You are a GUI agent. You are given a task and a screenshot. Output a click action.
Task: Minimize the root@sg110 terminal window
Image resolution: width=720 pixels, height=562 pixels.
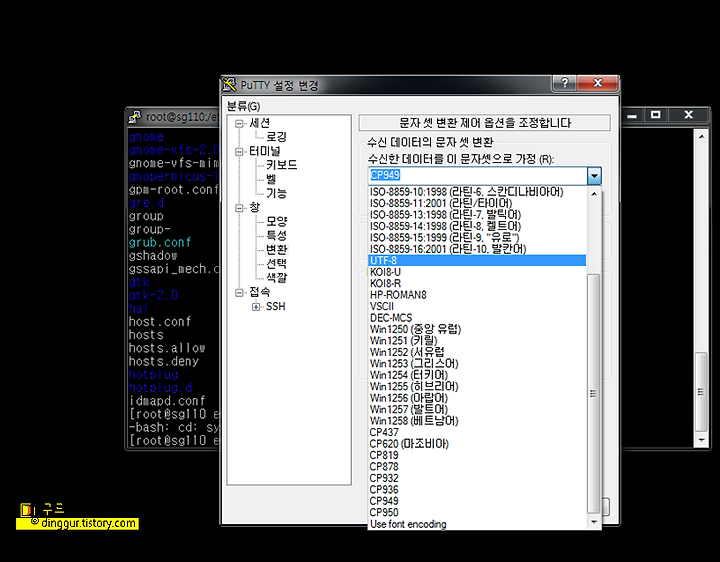[x=632, y=115]
